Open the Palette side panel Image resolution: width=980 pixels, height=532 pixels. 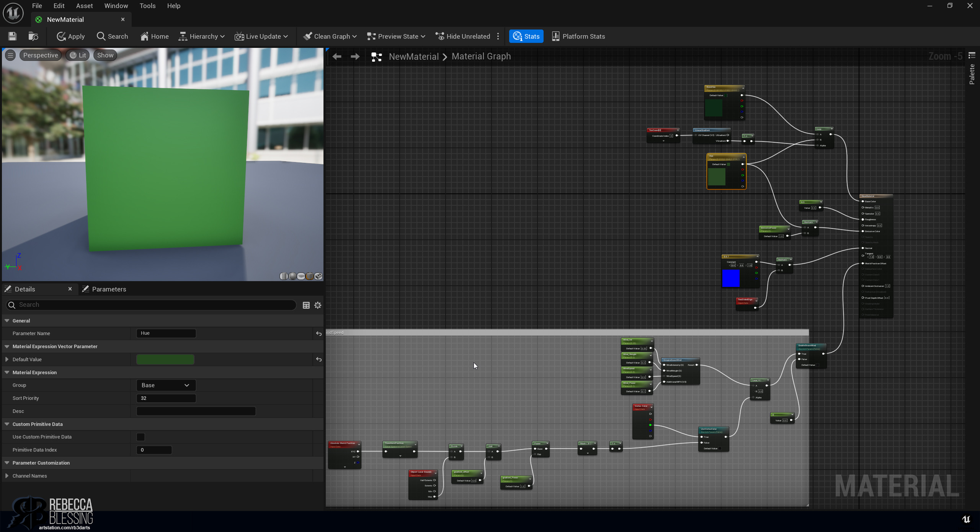[x=972, y=70]
